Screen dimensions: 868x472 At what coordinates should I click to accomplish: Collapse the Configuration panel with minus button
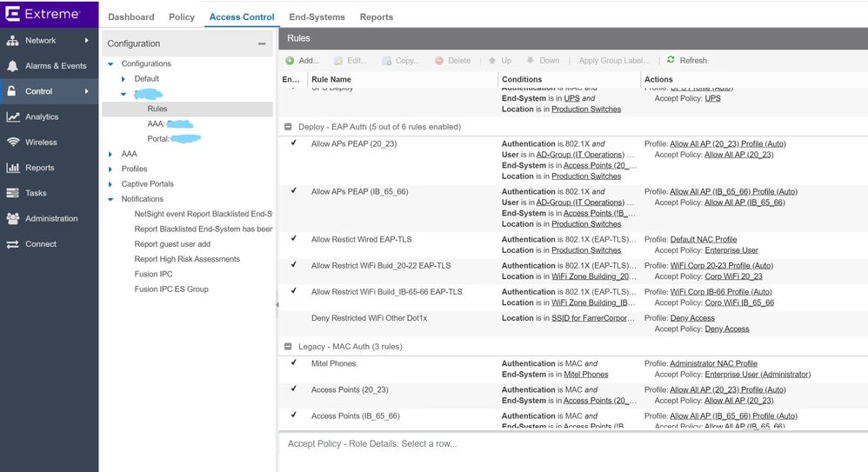point(262,43)
